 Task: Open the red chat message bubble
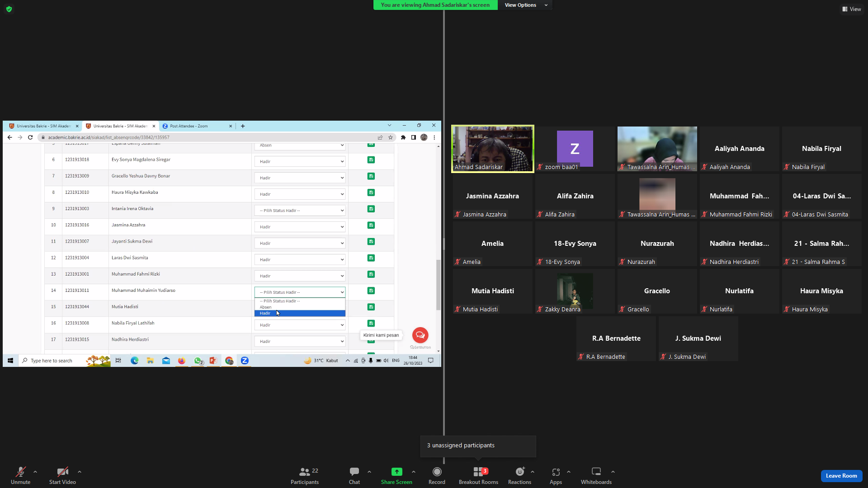click(x=420, y=335)
